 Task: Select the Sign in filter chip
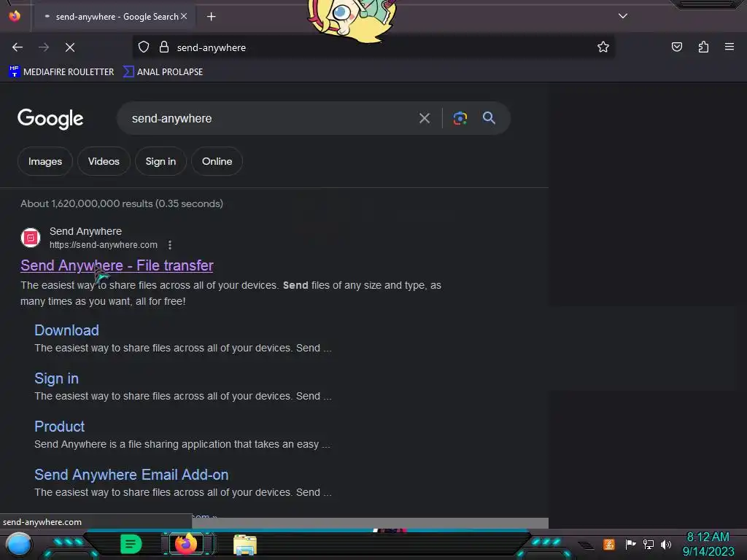click(x=160, y=161)
